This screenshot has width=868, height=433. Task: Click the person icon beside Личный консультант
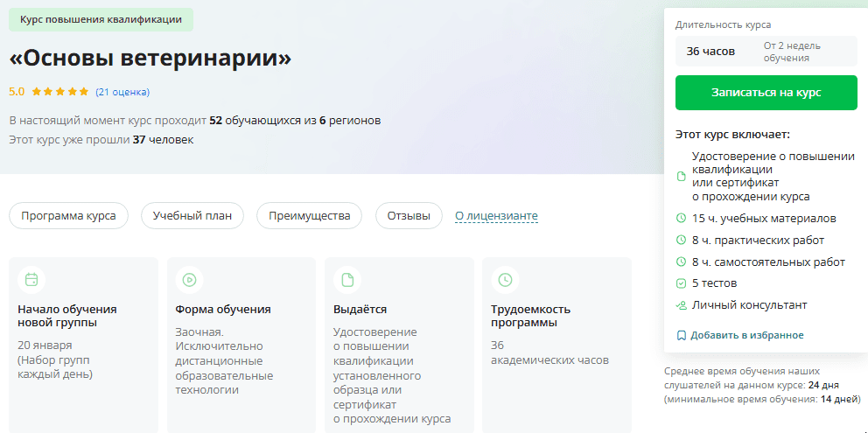click(x=682, y=305)
